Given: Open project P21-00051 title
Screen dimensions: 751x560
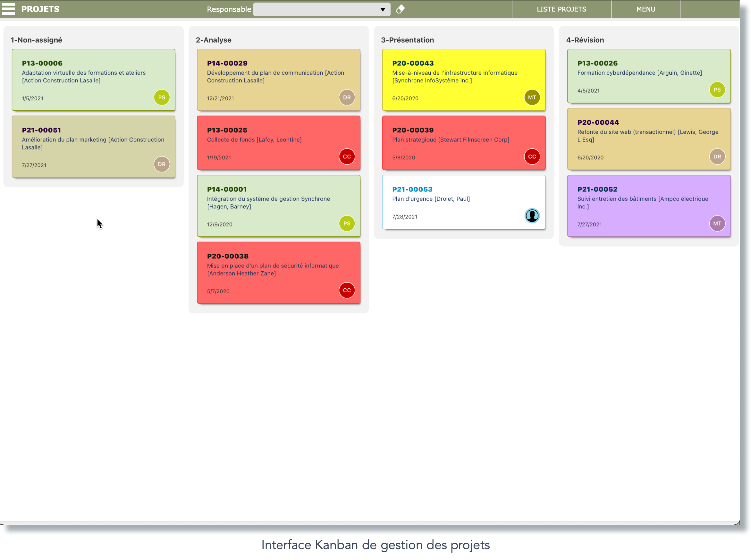Looking at the screenshot, I should tap(41, 130).
